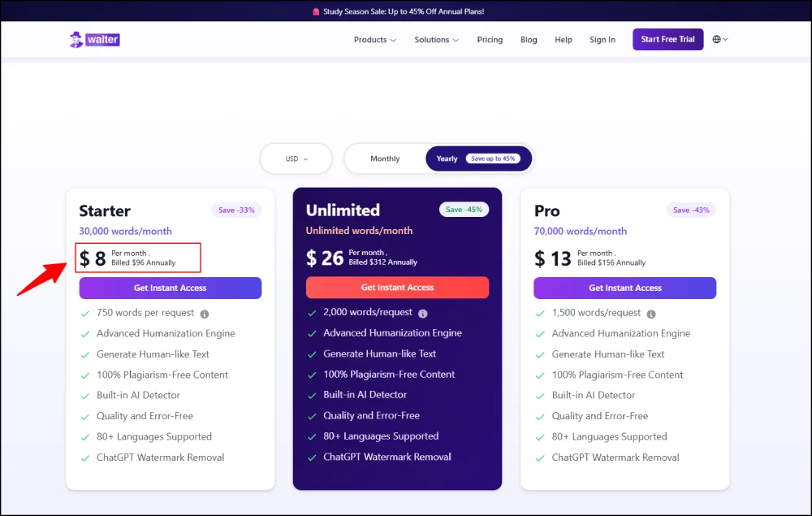The image size is (812, 516).
Task: Click the highlighted $8 per month price box
Action: (x=137, y=258)
